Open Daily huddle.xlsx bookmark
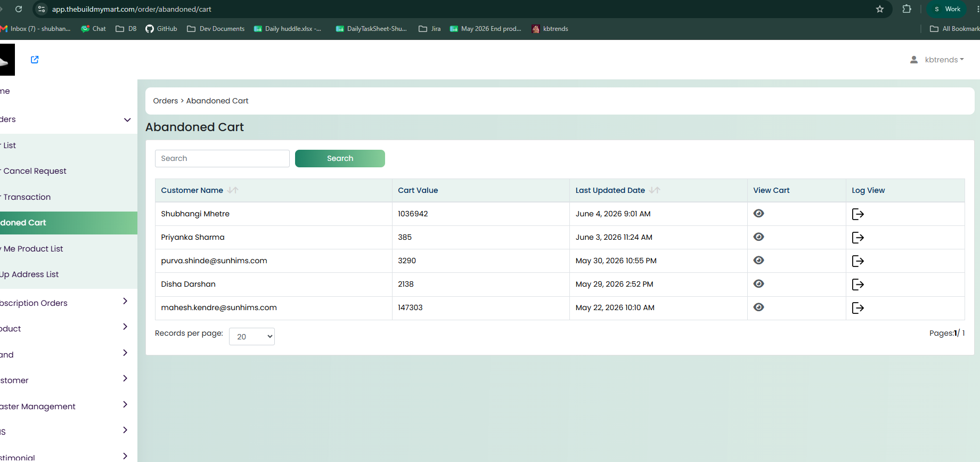 tap(288, 29)
